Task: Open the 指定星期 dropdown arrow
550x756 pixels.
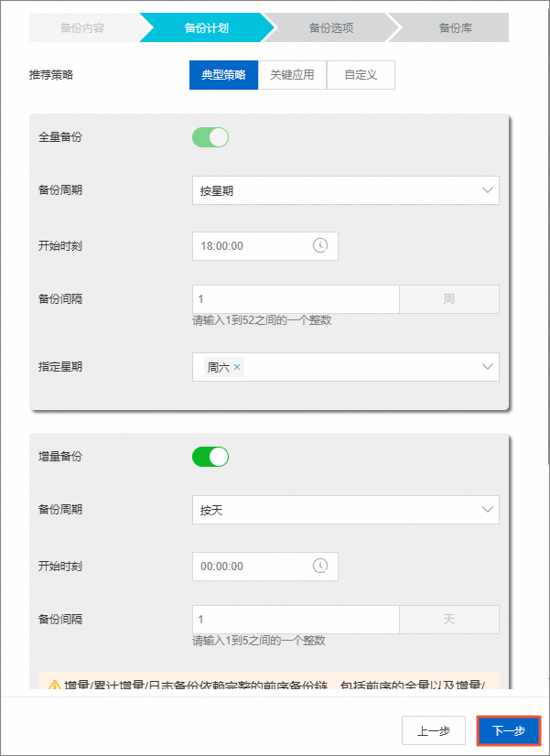Action: (x=486, y=366)
